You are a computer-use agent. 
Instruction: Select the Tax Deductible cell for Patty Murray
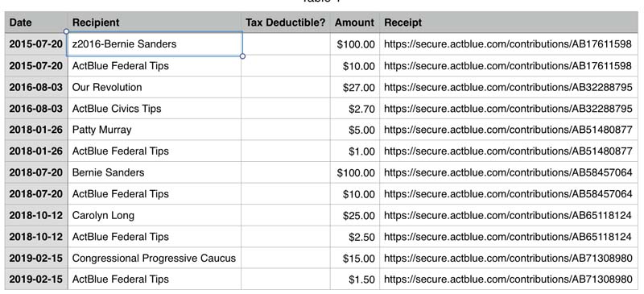286,130
